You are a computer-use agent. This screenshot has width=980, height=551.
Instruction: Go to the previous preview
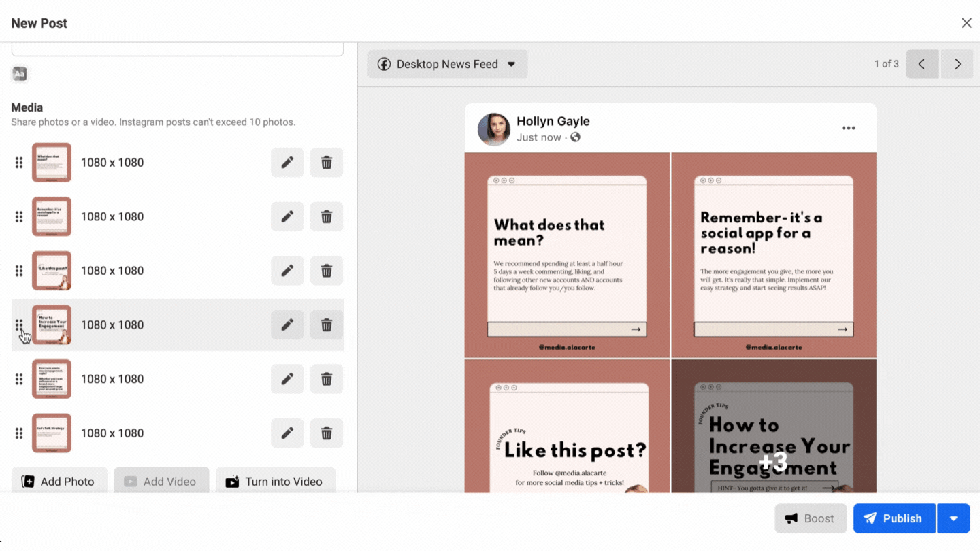(x=922, y=64)
